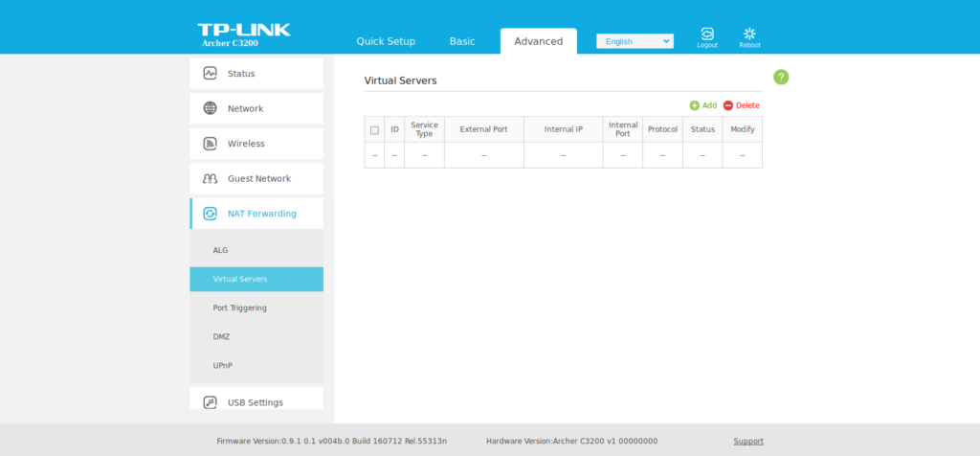Click the green Add plus icon
This screenshot has width=980, height=456.
pyautogui.click(x=695, y=105)
